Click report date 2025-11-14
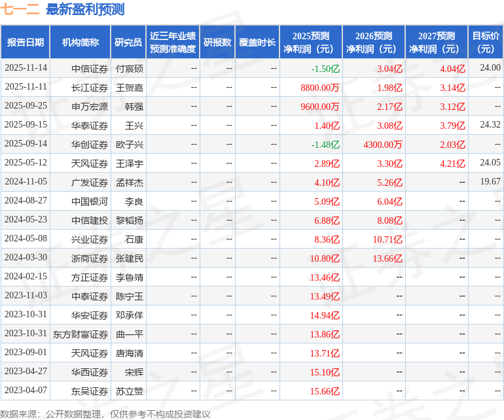 click(x=26, y=68)
